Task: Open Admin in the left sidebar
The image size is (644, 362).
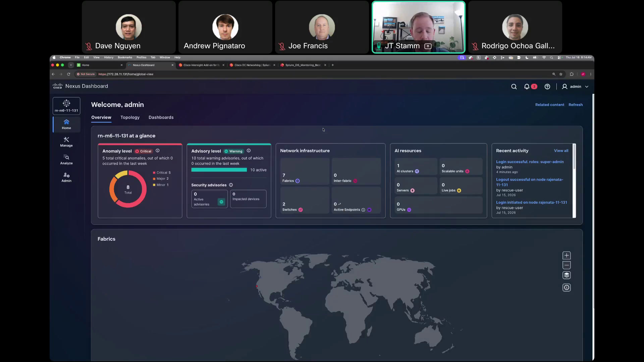Action: click(x=66, y=177)
